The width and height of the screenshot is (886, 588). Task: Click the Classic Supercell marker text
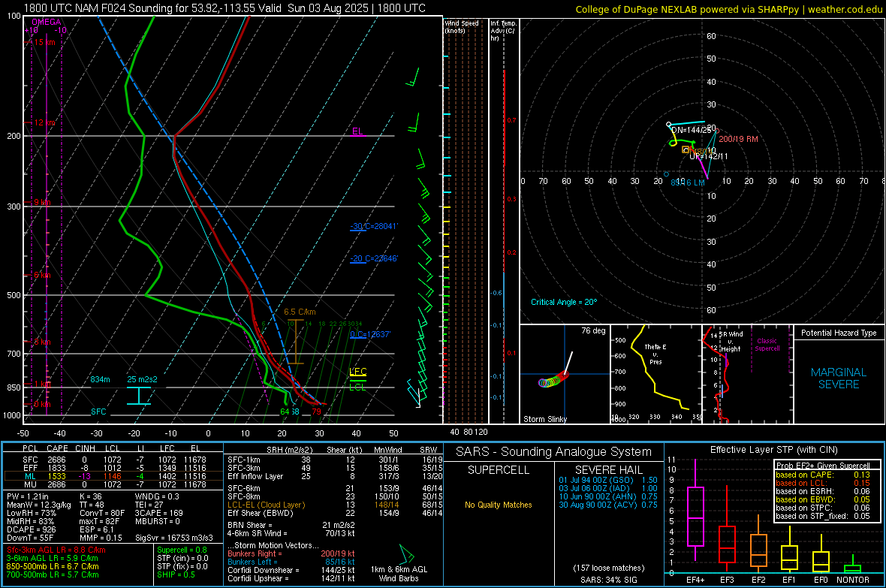click(767, 345)
